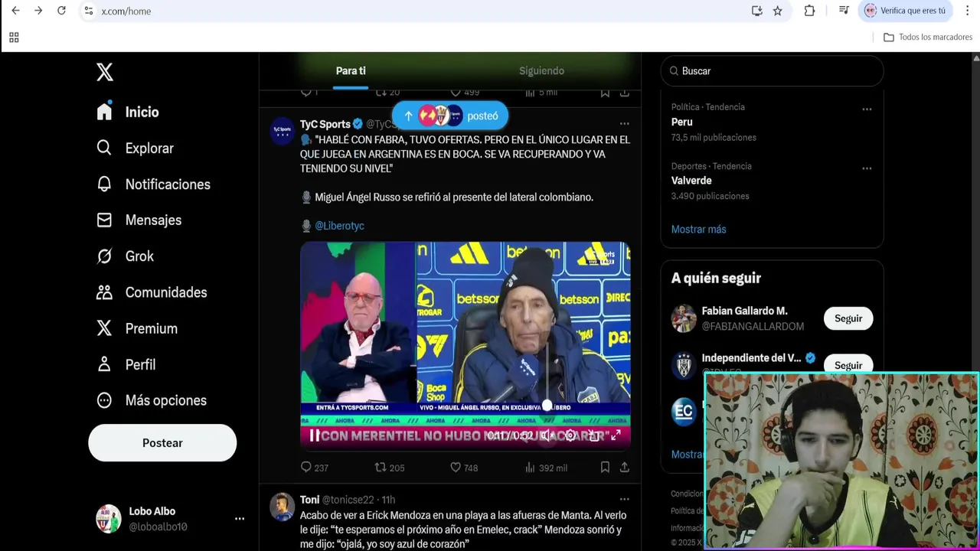Like the previous post with 499 likes
This screenshot has width=980, height=551.
coord(464,93)
